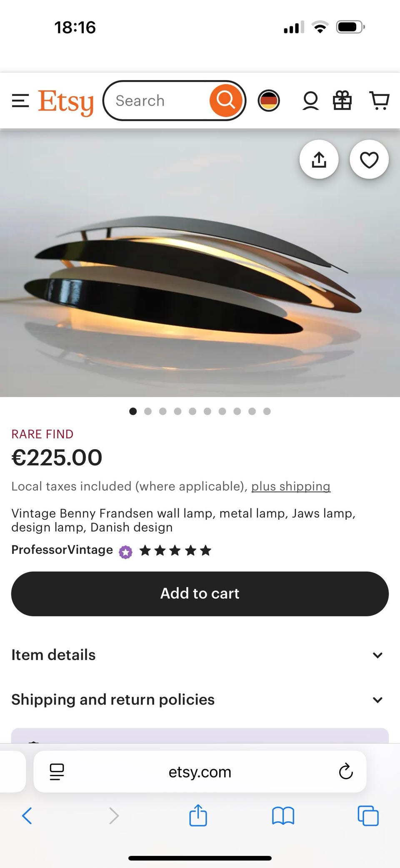Open the German flag region selector

[269, 101]
